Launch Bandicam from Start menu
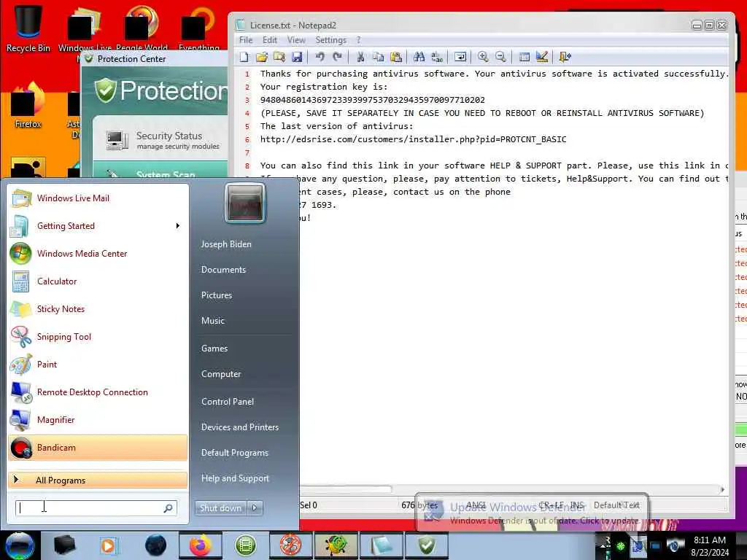The height and width of the screenshot is (560, 747). click(98, 448)
